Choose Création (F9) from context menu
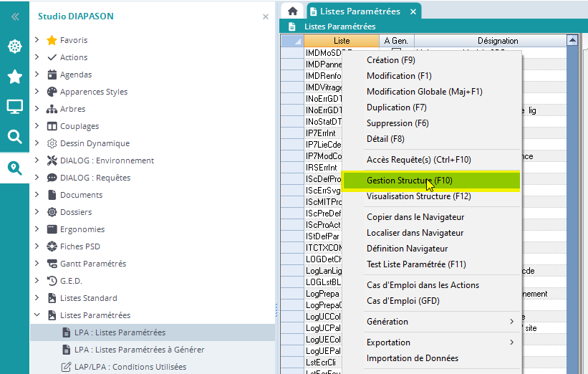The image size is (588, 374). pos(390,60)
